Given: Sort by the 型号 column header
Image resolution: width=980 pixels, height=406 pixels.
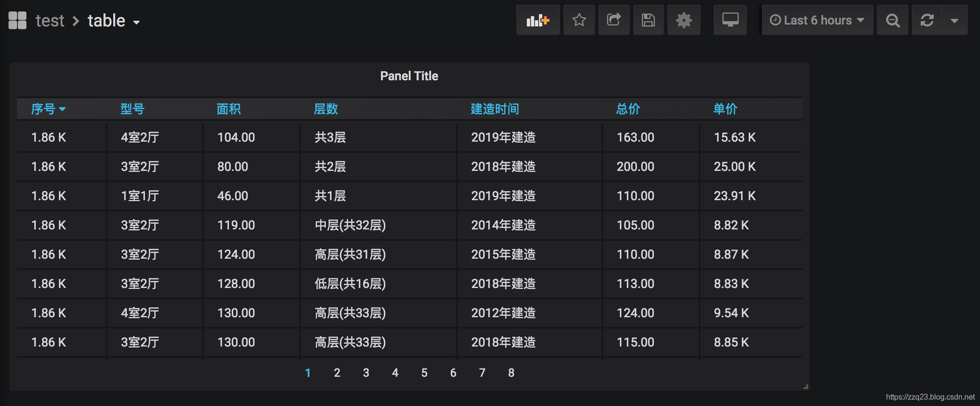Looking at the screenshot, I should pyautogui.click(x=132, y=109).
